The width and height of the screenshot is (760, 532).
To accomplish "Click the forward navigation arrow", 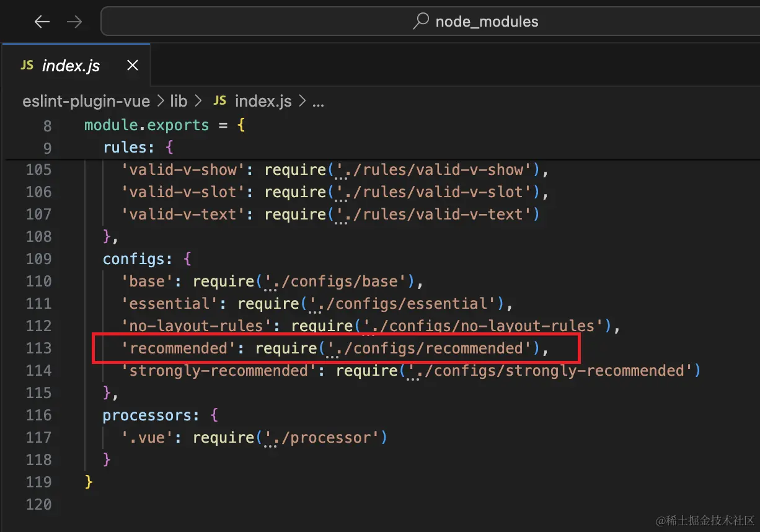I will [x=74, y=21].
